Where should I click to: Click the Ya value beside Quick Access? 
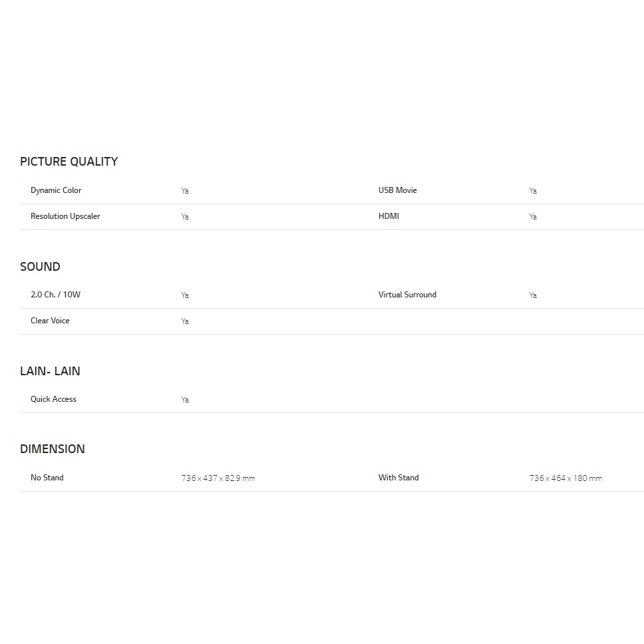pyautogui.click(x=185, y=400)
